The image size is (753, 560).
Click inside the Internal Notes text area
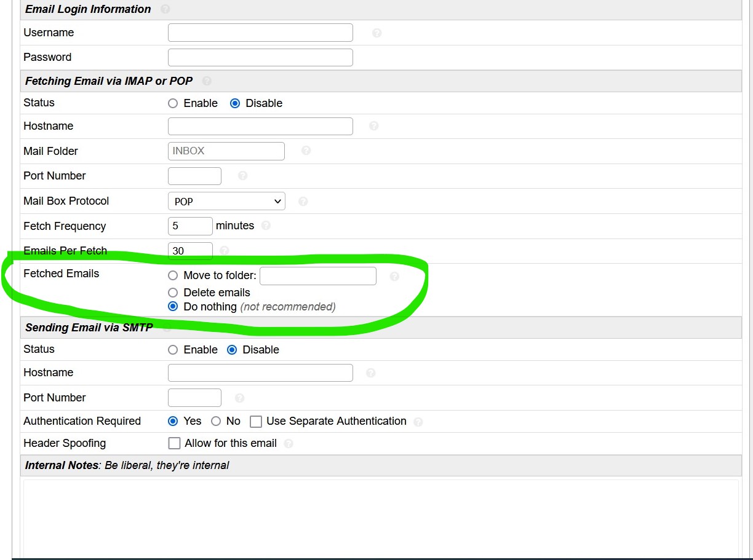click(381, 519)
